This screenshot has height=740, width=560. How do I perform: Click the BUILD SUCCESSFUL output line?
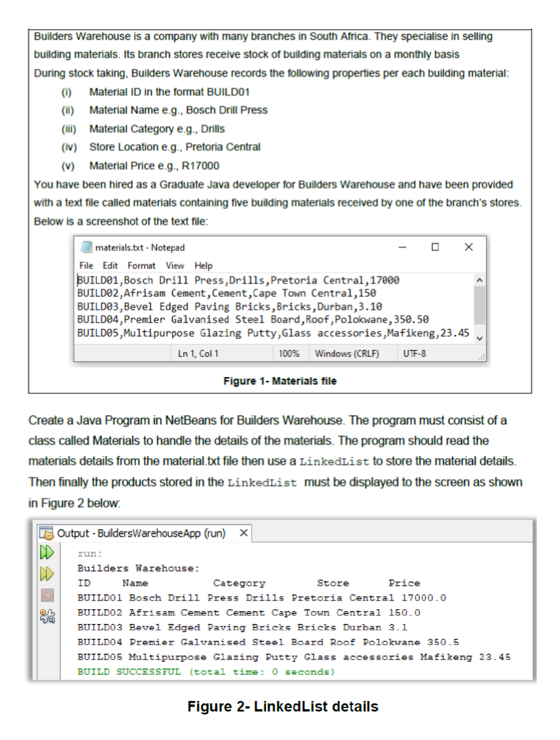point(206,672)
